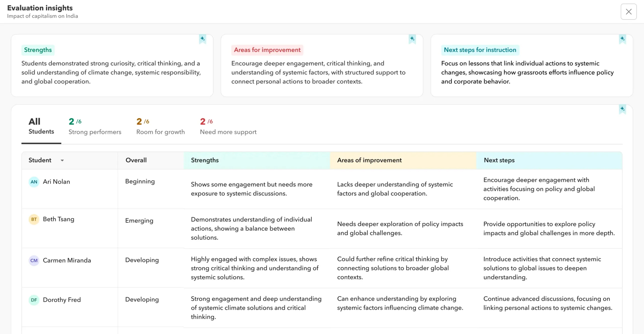This screenshot has width=644, height=334.
Task: Click the sparkle icon on the Strengths card
Action: [203, 39]
